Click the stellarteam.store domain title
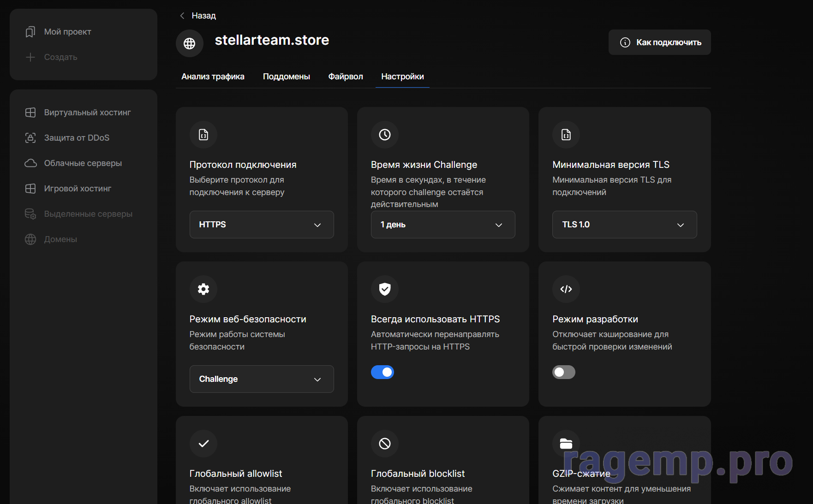The height and width of the screenshot is (504, 813). 272,40
